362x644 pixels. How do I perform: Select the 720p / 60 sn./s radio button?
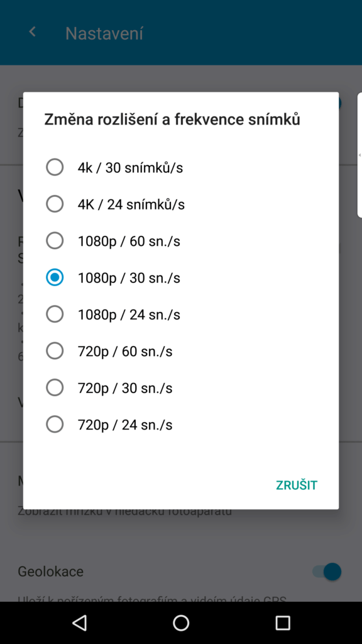[55, 351]
